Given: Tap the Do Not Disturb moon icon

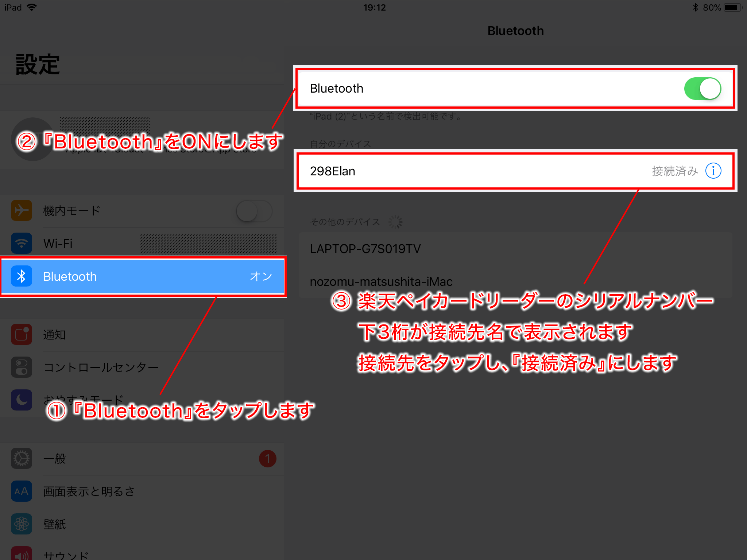Looking at the screenshot, I should (x=22, y=400).
